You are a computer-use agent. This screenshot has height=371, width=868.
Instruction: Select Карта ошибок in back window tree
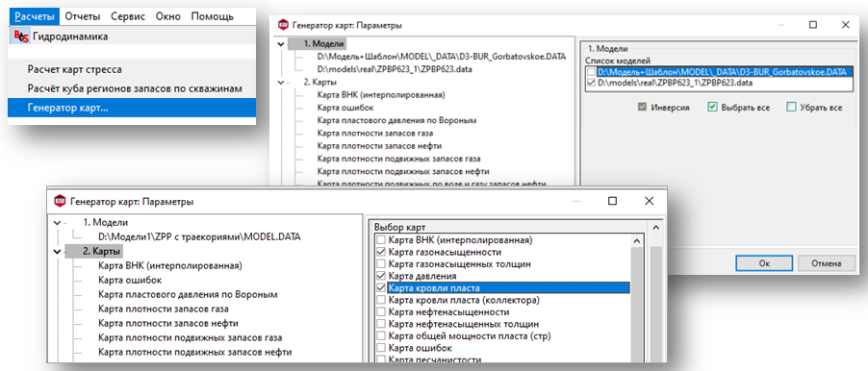(x=346, y=108)
